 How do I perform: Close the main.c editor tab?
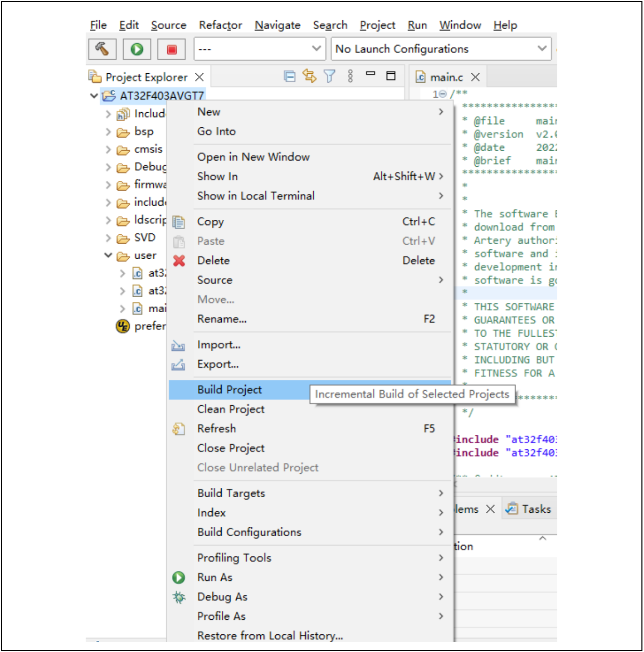coord(475,77)
